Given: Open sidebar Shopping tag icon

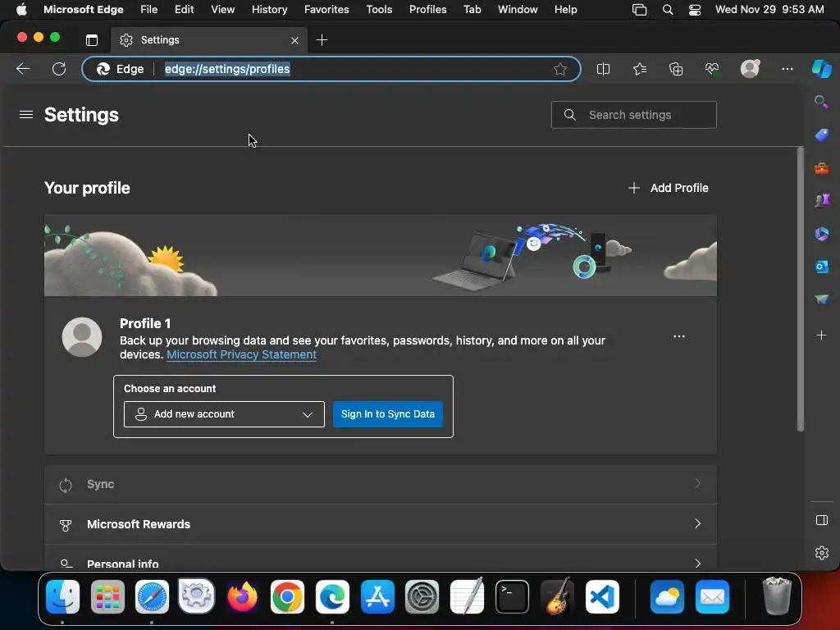Looking at the screenshot, I should click(821, 135).
